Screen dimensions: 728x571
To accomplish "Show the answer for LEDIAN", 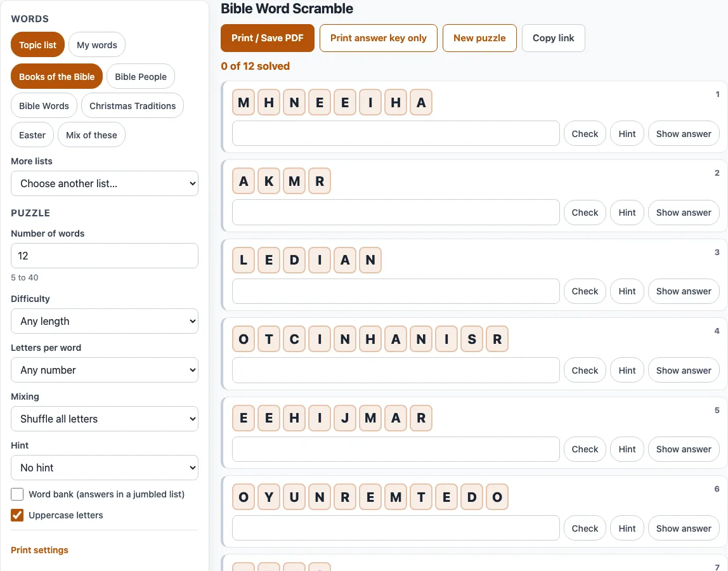I will [x=684, y=291].
